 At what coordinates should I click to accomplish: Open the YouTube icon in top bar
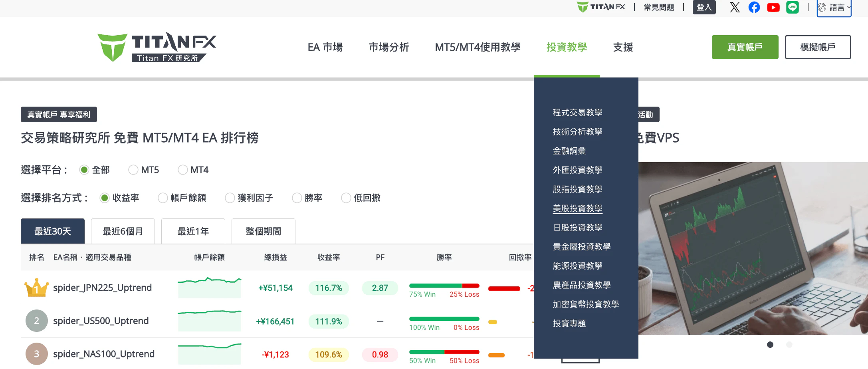click(773, 7)
